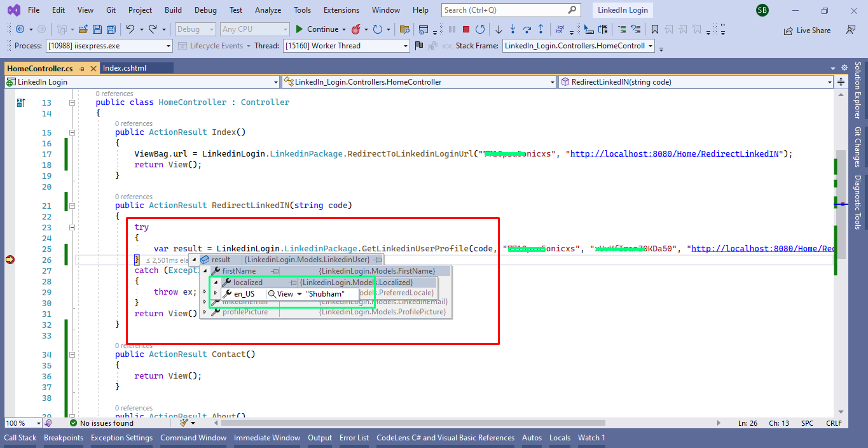Open the feedback person icon
The width and height of the screenshot is (868, 448).
850,30
